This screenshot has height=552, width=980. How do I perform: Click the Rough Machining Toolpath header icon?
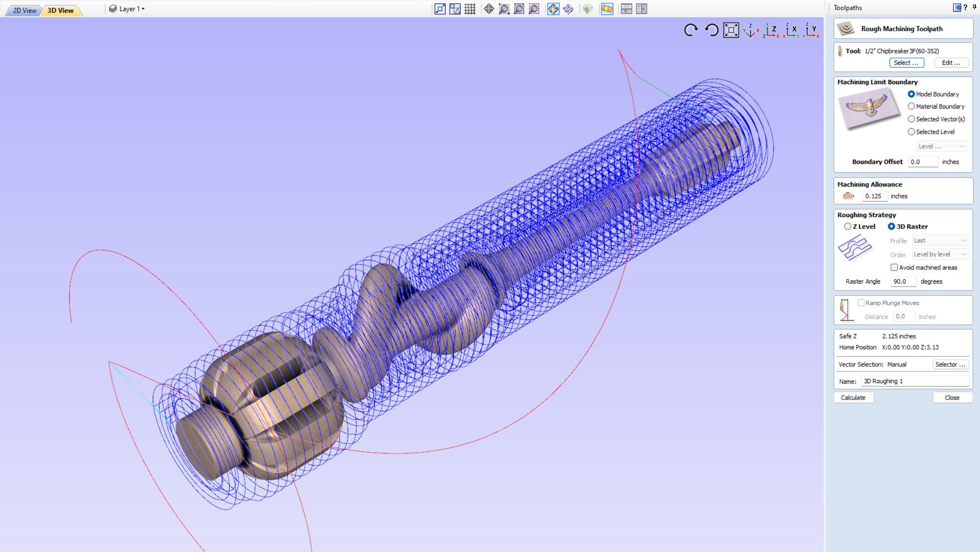(846, 28)
